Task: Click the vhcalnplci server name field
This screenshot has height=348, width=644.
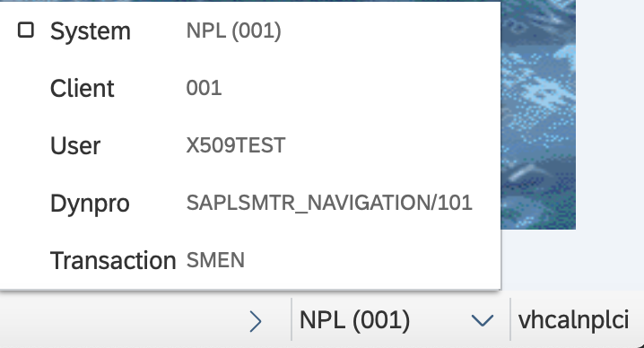Action: click(573, 320)
